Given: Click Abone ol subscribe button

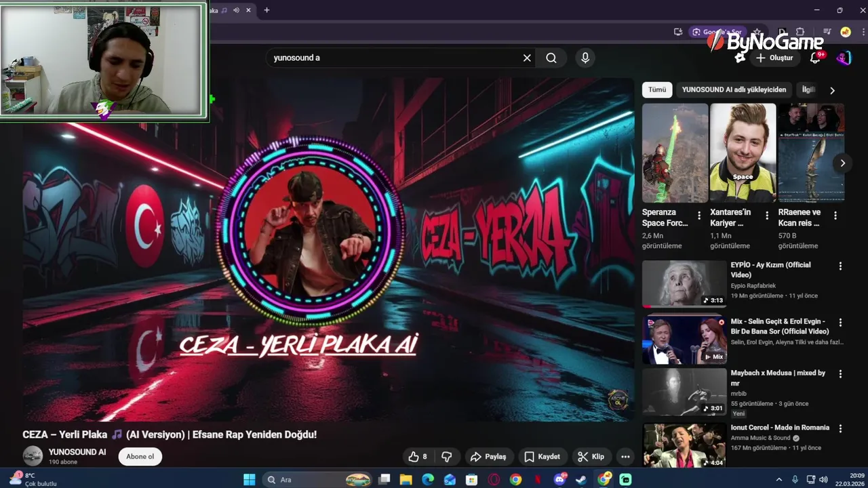Looking at the screenshot, I should (x=140, y=456).
